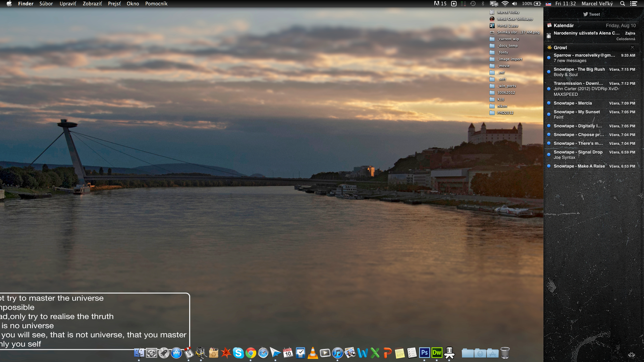Open the Slovak flag input menu
Viewport: 644px width, 362px height.
pyautogui.click(x=548, y=4)
